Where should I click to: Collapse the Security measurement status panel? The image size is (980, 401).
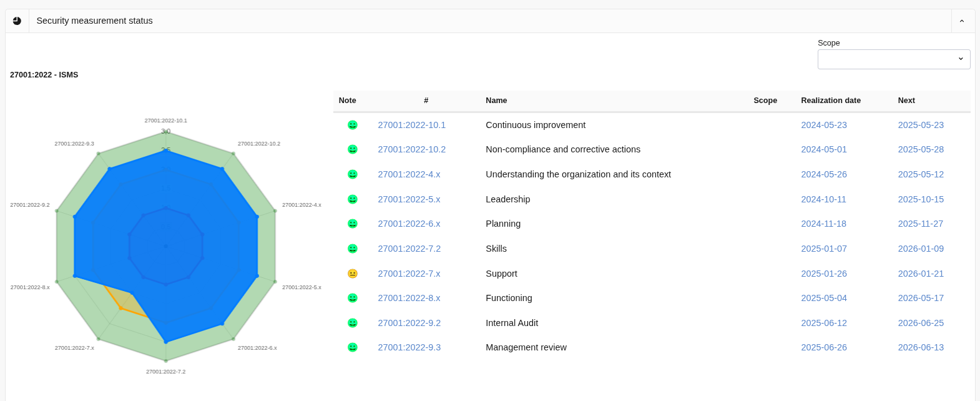(962, 21)
